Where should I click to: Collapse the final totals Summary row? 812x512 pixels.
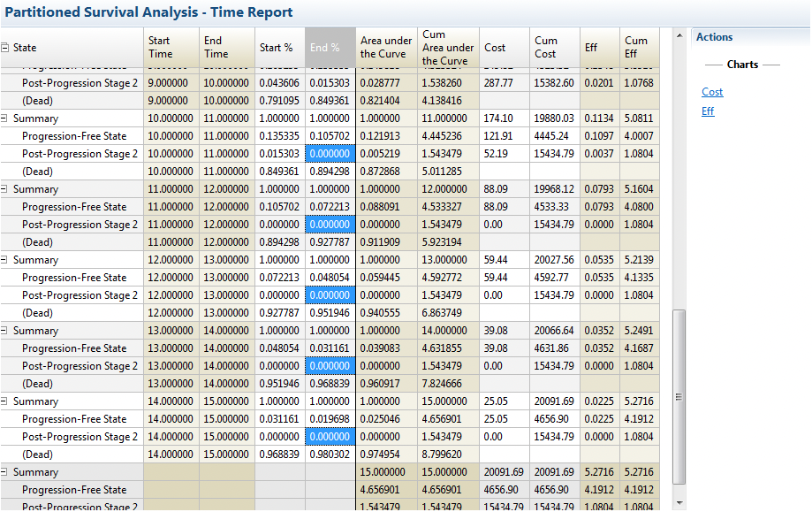(5, 472)
